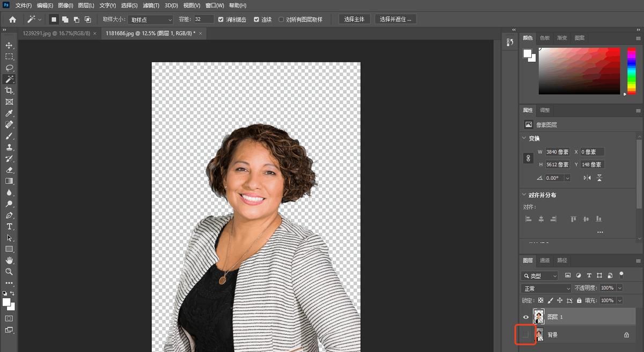Switch to the 色板 swatches tab
The image size is (644, 352).
coord(545,38)
